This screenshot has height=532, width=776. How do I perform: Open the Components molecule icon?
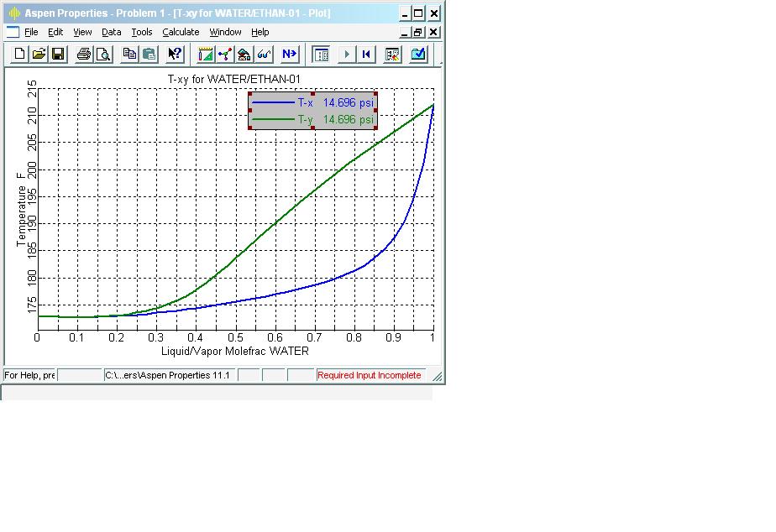click(x=225, y=54)
